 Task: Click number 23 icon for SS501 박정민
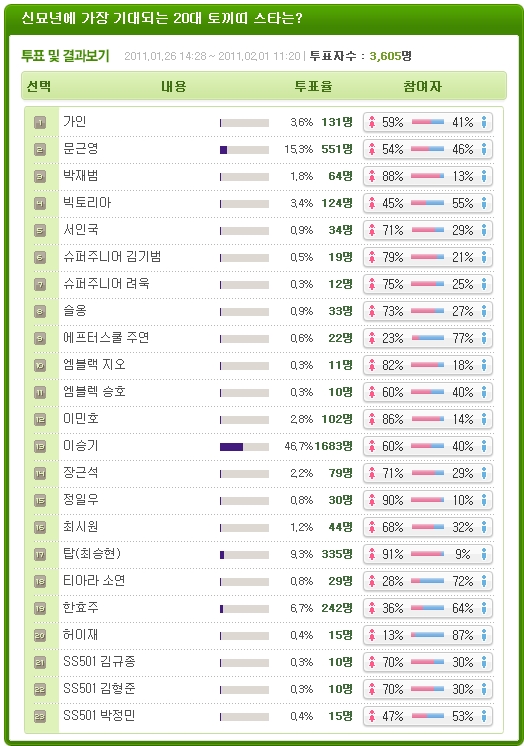[40, 717]
